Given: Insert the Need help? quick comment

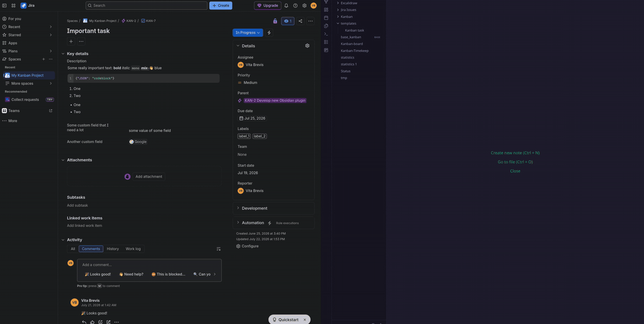Looking at the screenshot, I should click(x=131, y=274).
